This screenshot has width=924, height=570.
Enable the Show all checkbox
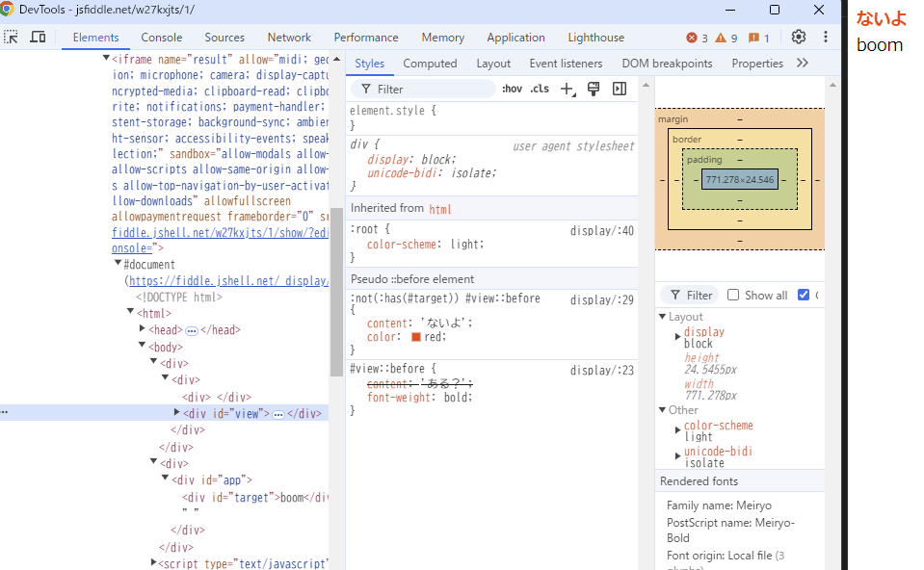click(x=733, y=295)
